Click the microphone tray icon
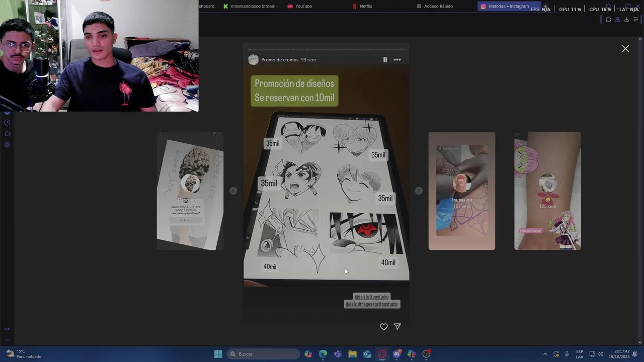The width and height of the screenshot is (644, 362). pyautogui.click(x=567, y=354)
